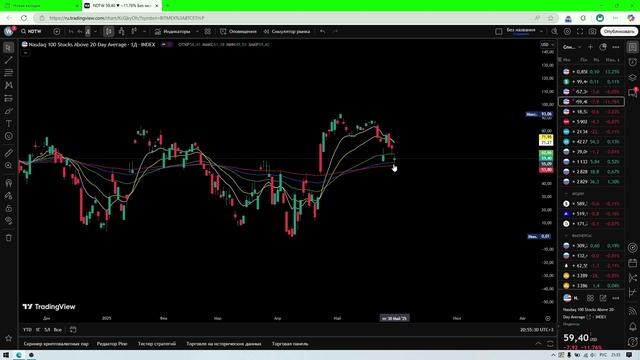The image size is (640, 360).
Task: Open advanced view pie icon in watchlist
Action: (603, 47)
